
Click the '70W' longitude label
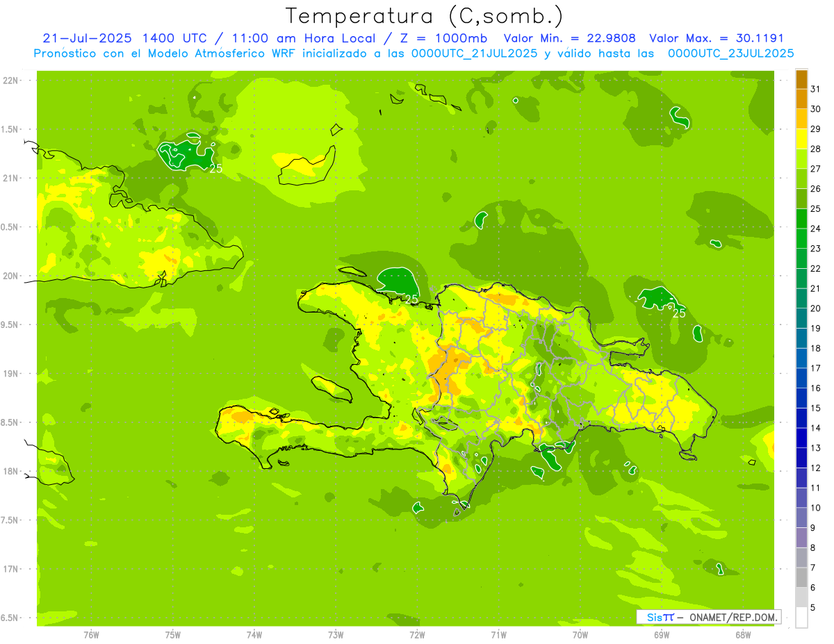pos(580,635)
